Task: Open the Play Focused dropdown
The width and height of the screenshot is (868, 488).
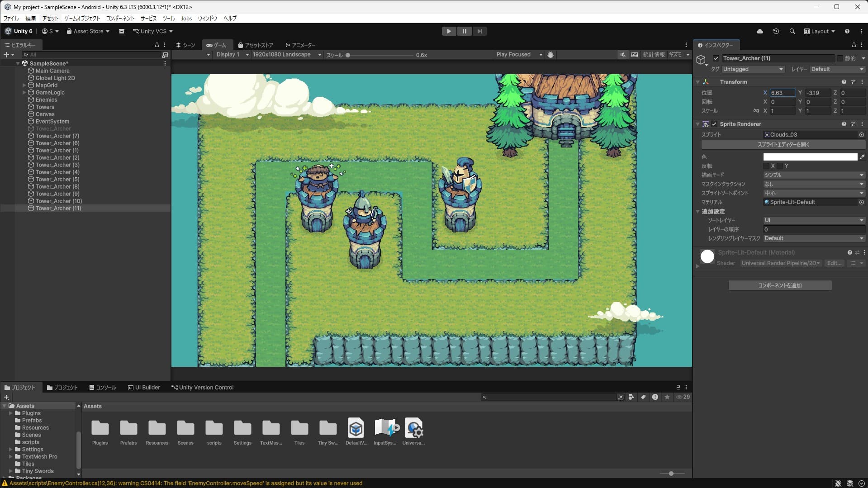Action: tap(519, 55)
